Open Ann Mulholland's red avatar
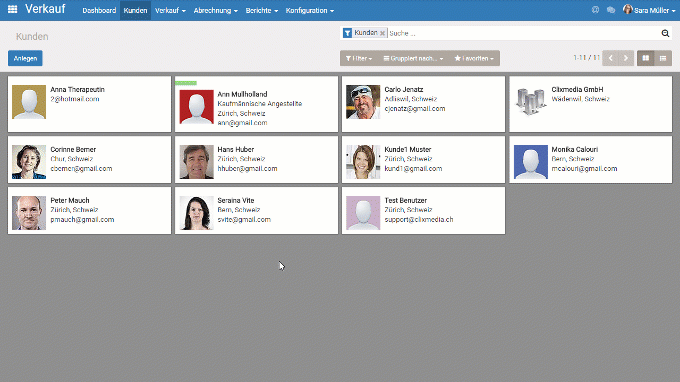The image size is (680, 382). pyautogui.click(x=196, y=107)
